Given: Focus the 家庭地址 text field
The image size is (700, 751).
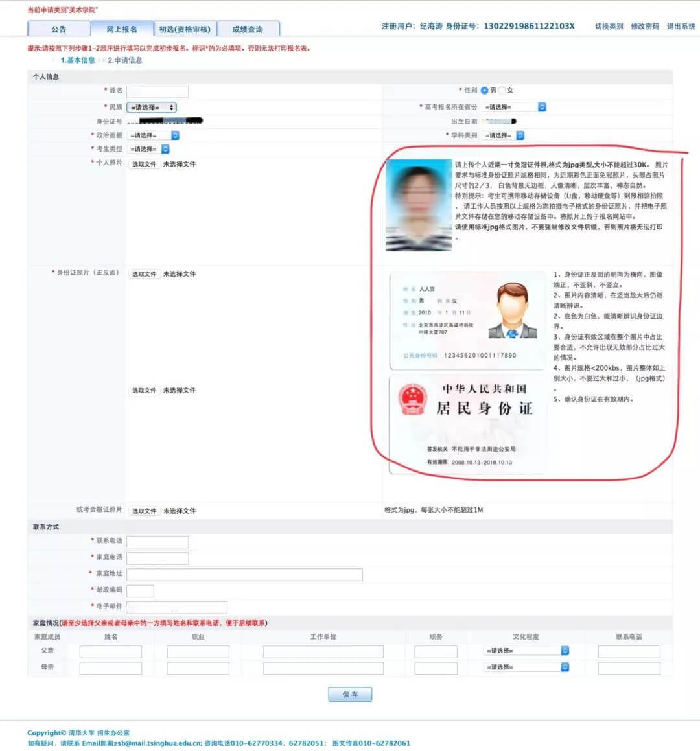Looking at the screenshot, I should [x=244, y=575].
